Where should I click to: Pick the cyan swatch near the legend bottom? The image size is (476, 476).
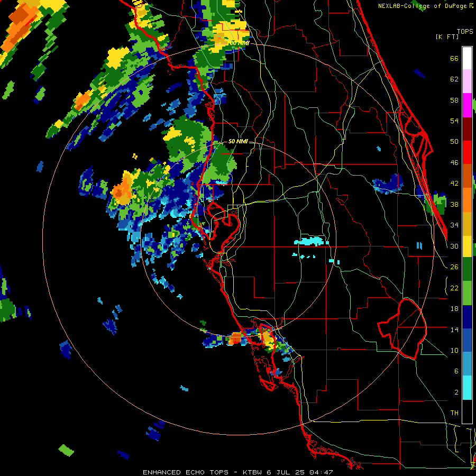[467, 388]
